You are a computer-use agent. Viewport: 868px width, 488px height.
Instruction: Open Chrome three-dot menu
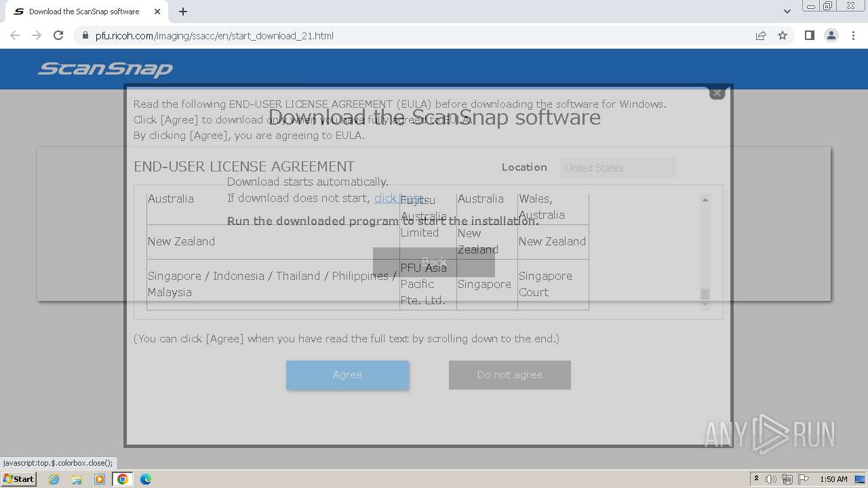coord(853,35)
